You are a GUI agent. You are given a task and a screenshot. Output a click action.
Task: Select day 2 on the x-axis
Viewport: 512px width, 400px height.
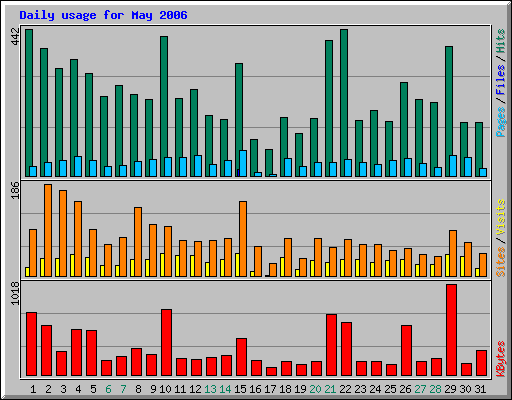[48, 389]
